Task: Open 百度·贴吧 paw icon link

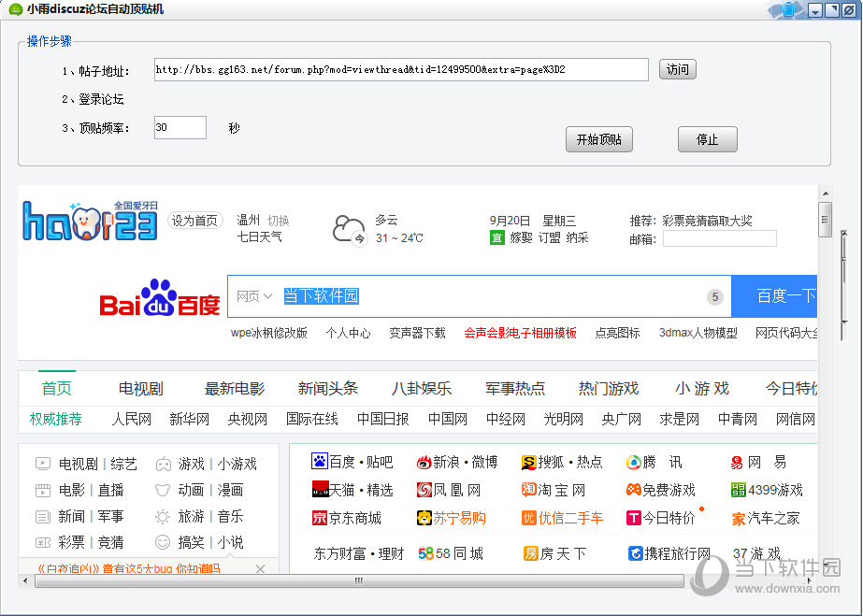Action: coord(319,462)
